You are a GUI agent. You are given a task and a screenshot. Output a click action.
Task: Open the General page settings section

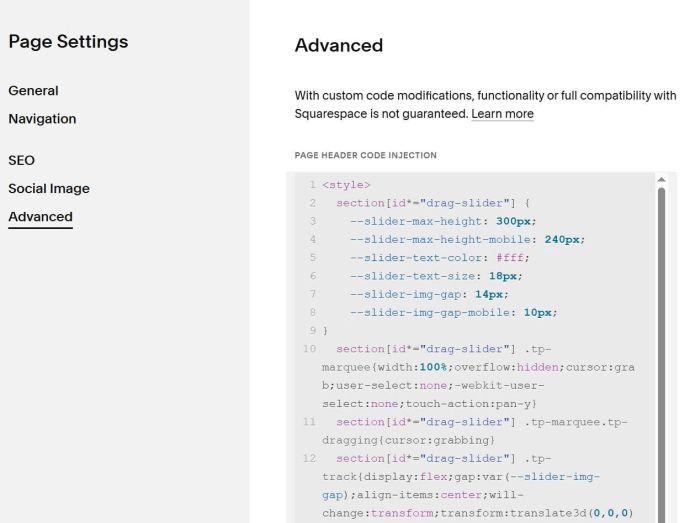coord(33,91)
